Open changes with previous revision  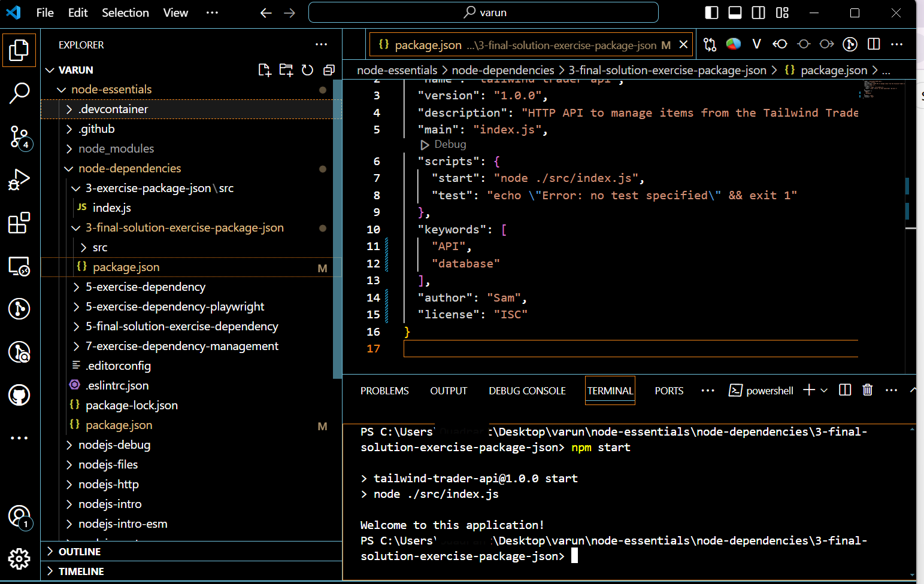[x=780, y=44]
